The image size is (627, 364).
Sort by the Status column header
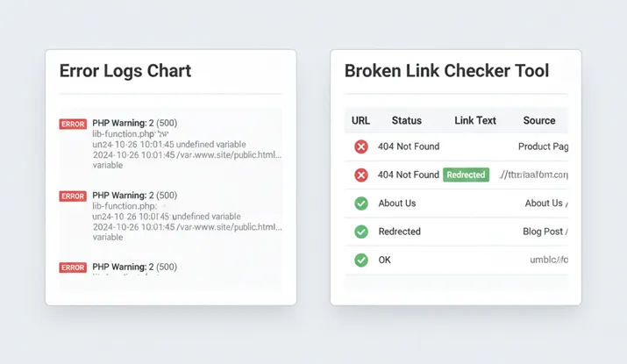click(406, 120)
